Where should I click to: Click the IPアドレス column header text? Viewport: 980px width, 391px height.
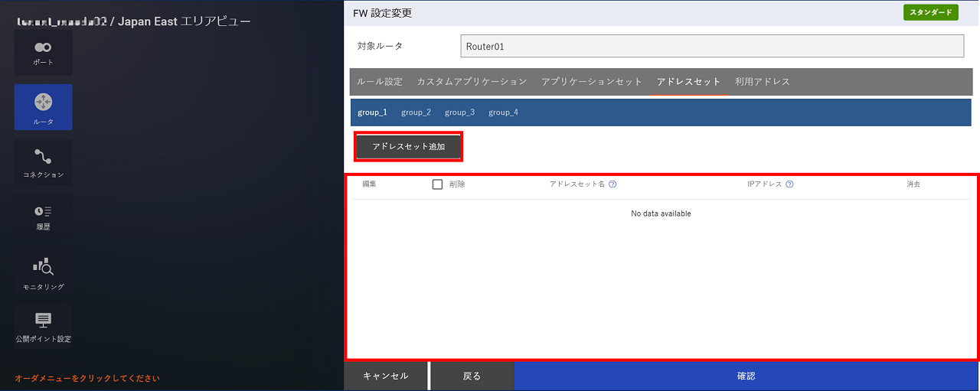pos(765,184)
